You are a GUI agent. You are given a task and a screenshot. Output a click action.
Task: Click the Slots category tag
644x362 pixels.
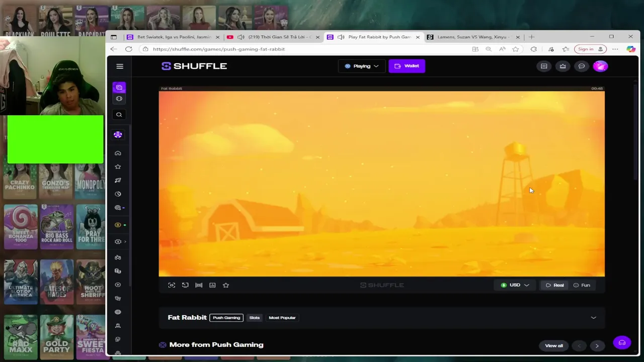(255, 318)
